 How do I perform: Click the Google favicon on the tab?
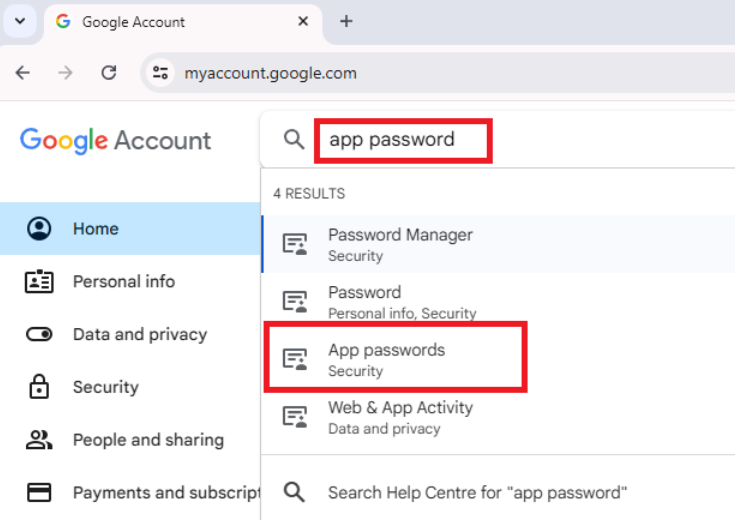(x=63, y=21)
